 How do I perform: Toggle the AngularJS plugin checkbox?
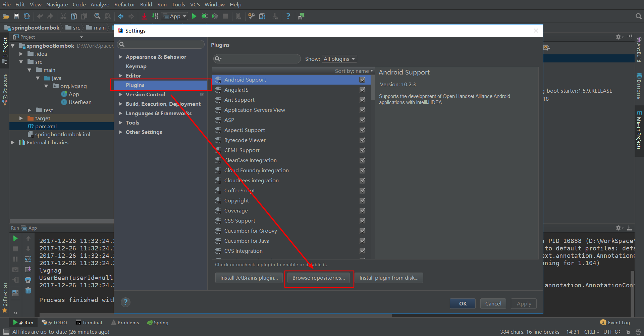(362, 90)
